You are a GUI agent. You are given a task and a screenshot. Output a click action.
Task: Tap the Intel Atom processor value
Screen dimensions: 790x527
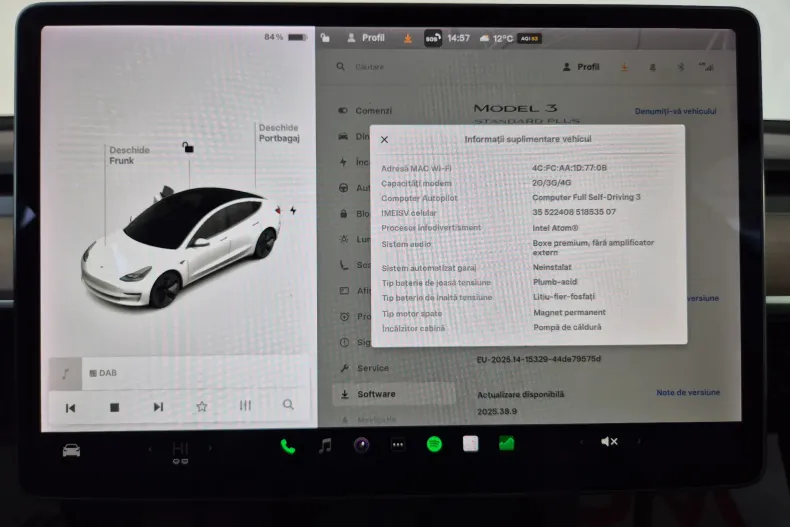[555, 228]
